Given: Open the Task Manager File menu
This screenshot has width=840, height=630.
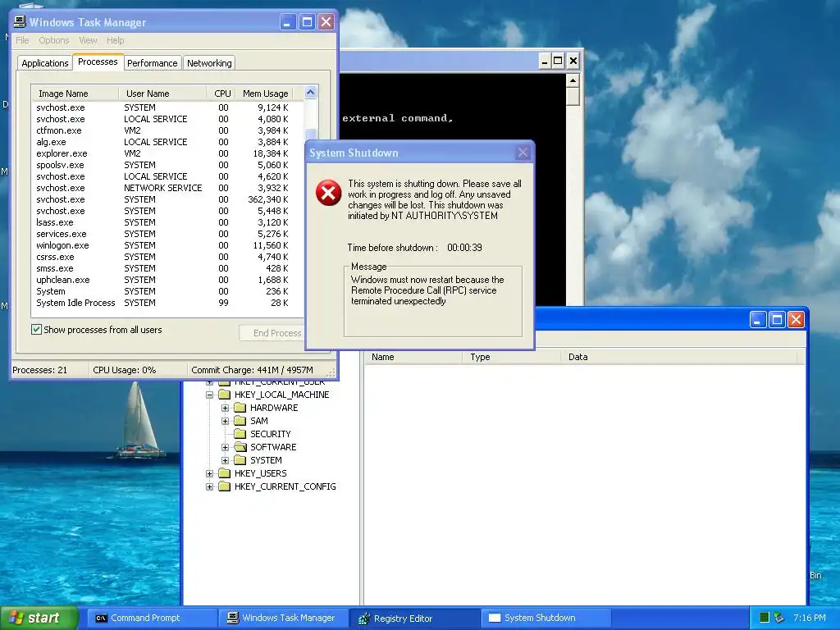Looking at the screenshot, I should [22, 40].
